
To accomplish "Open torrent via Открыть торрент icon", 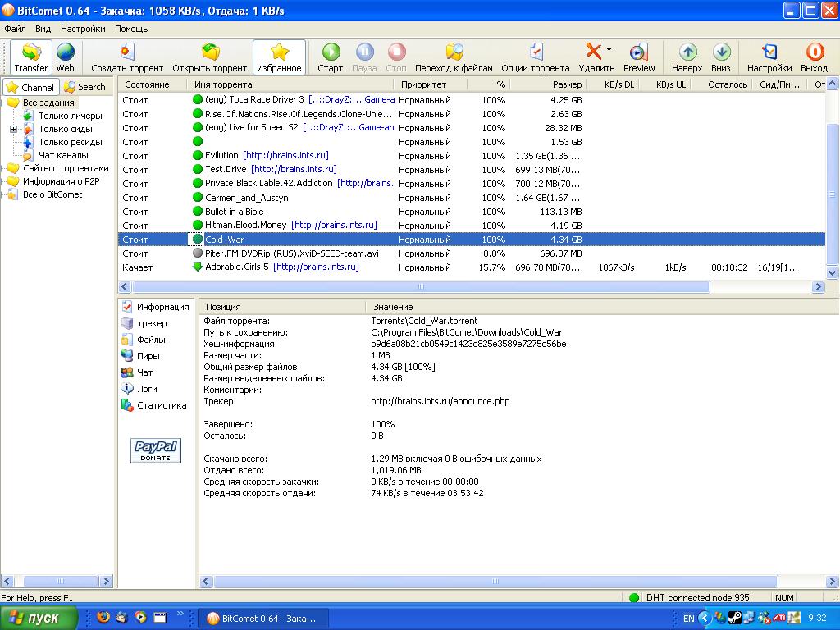I will click(x=210, y=52).
